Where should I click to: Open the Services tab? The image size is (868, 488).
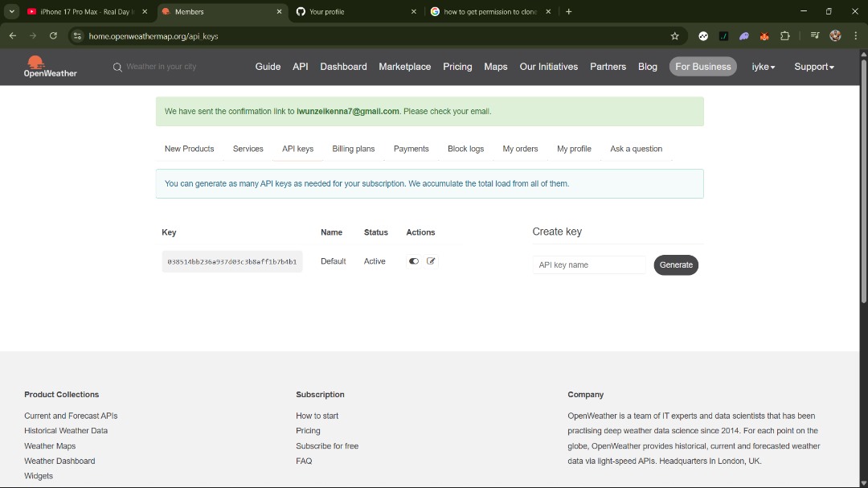pos(248,149)
